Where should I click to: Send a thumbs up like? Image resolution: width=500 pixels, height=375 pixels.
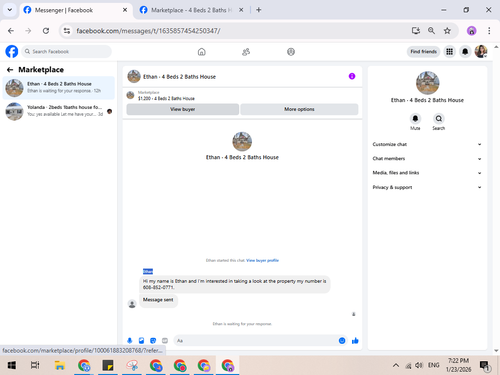pos(355,340)
